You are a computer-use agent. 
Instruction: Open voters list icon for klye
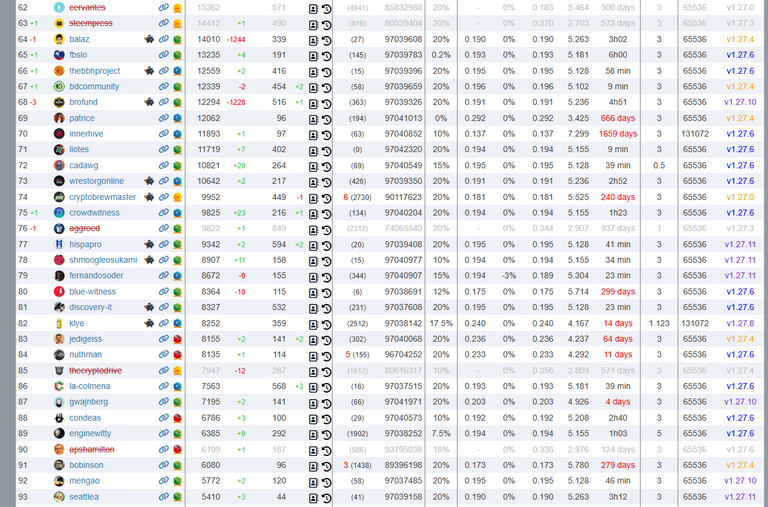313,324
